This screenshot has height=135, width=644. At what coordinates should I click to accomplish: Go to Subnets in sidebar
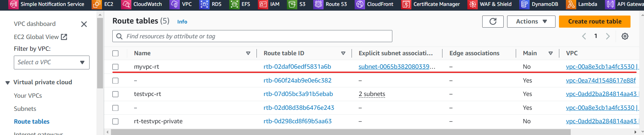click(25, 109)
